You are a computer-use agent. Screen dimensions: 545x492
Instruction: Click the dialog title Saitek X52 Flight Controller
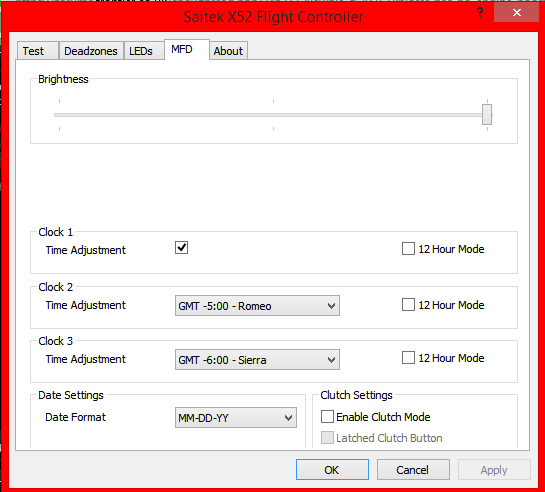coord(273,17)
